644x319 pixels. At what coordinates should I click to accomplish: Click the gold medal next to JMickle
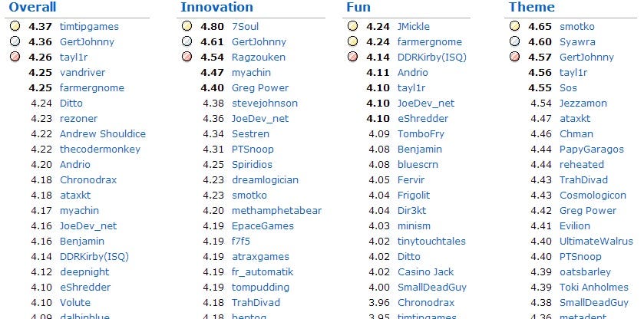click(x=352, y=26)
